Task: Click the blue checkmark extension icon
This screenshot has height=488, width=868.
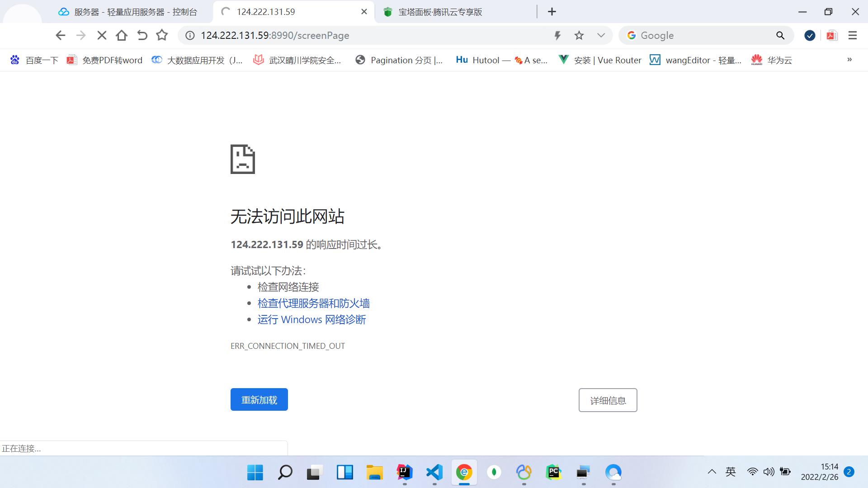Action: [809, 35]
